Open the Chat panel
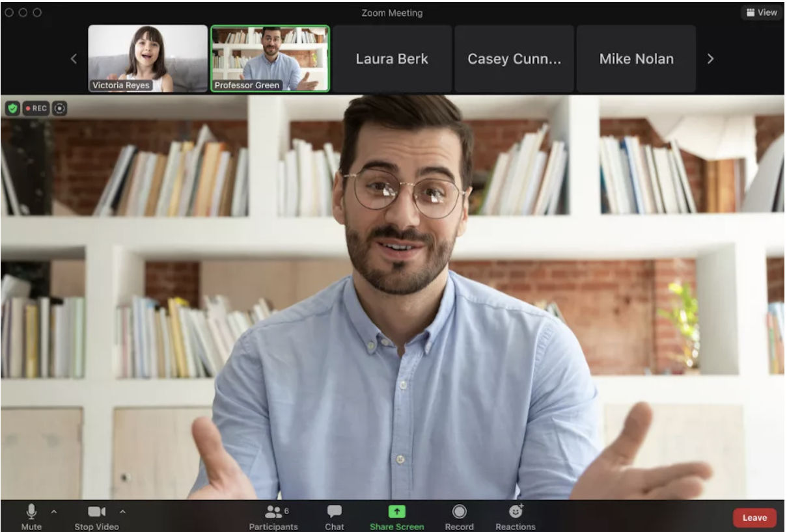This screenshot has height=532, width=787. click(335, 517)
